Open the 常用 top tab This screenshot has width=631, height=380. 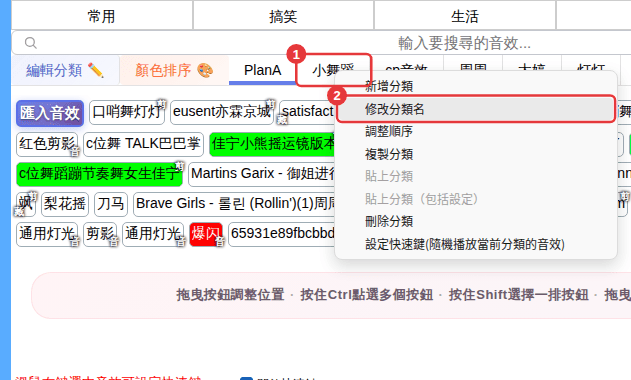click(x=102, y=16)
